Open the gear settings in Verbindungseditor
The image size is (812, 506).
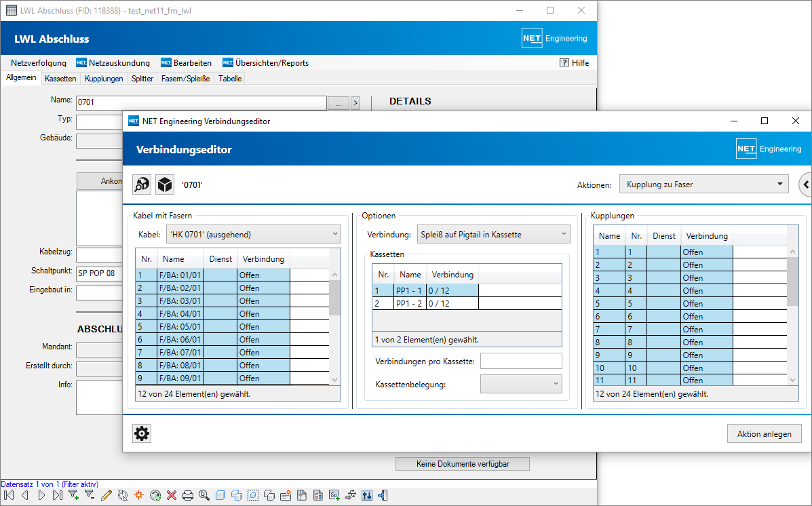142,433
